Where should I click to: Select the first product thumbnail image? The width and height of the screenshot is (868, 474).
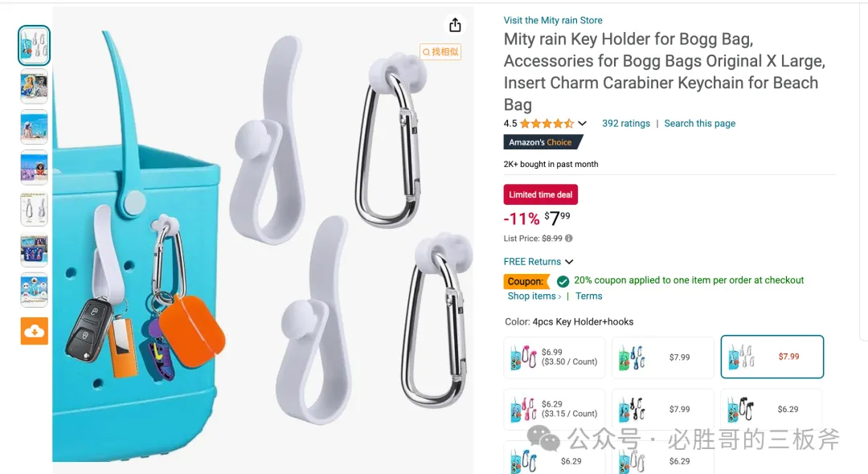(35, 45)
